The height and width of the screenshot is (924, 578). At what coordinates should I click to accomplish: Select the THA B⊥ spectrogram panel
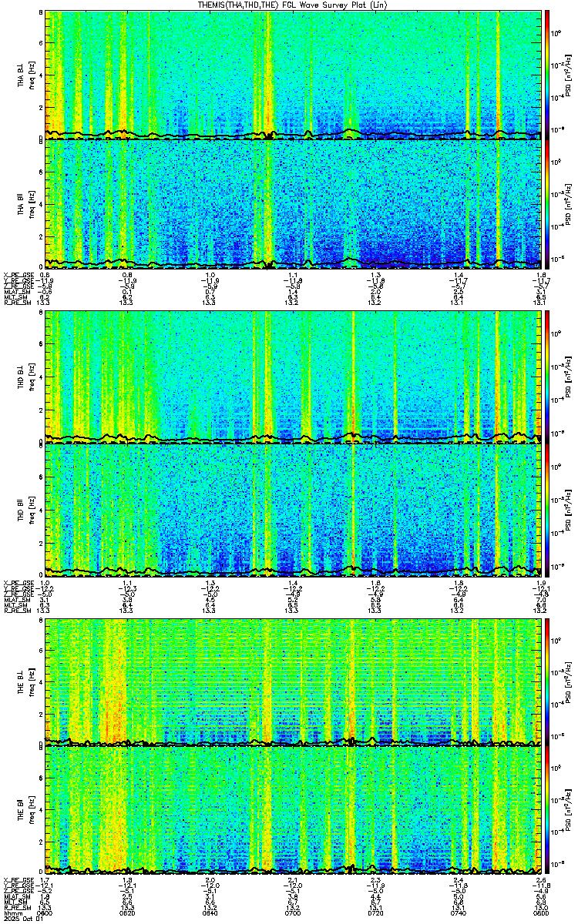(293, 75)
